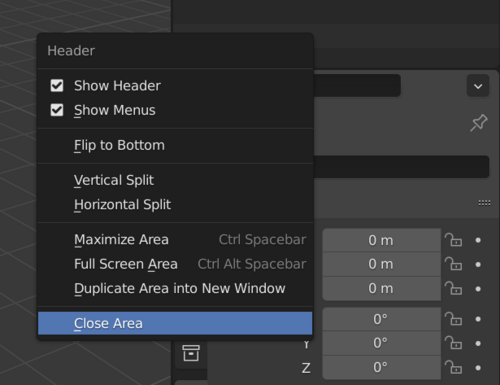Viewport: 500px width, 385px height.
Task: Open the Collection properties archive-box tab icon
Action: [x=191, y=353]
